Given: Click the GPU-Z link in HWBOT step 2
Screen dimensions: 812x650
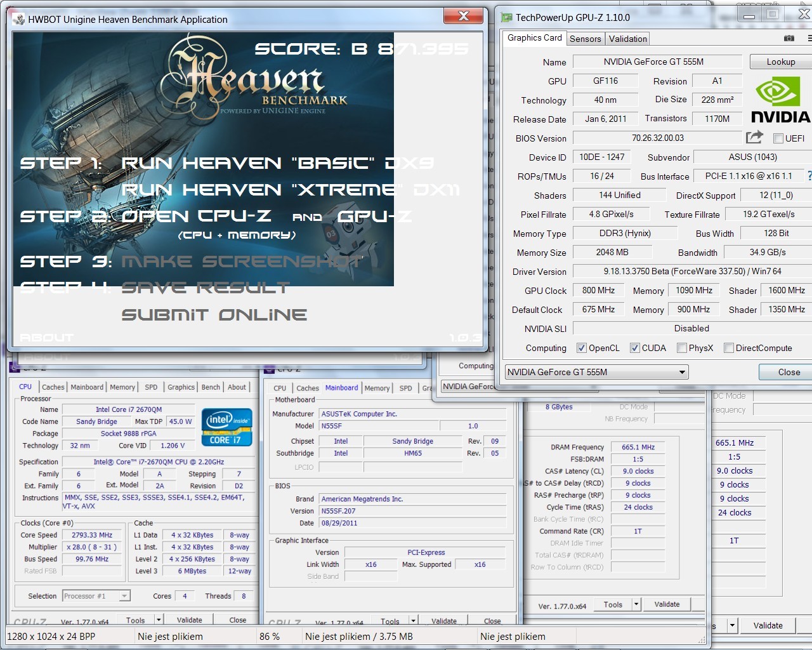Looking at the screenshot, I should click(374, 216).
